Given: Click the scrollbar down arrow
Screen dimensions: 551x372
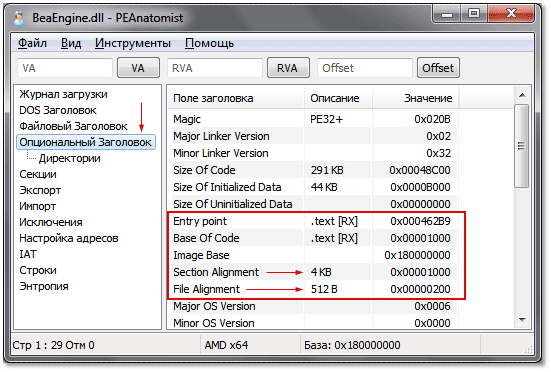Looking at the screenshot, I should click(x=522, y=320).
